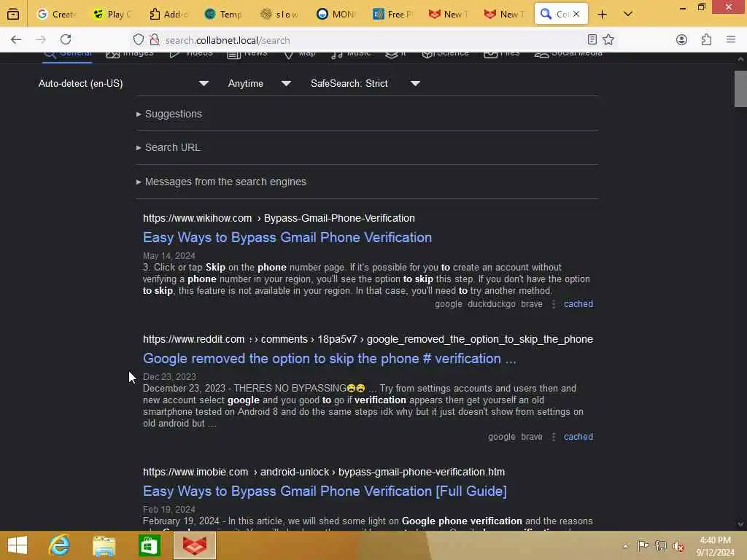
Task: Open a new browser tab with the plus button
Action: pos(602,15)
